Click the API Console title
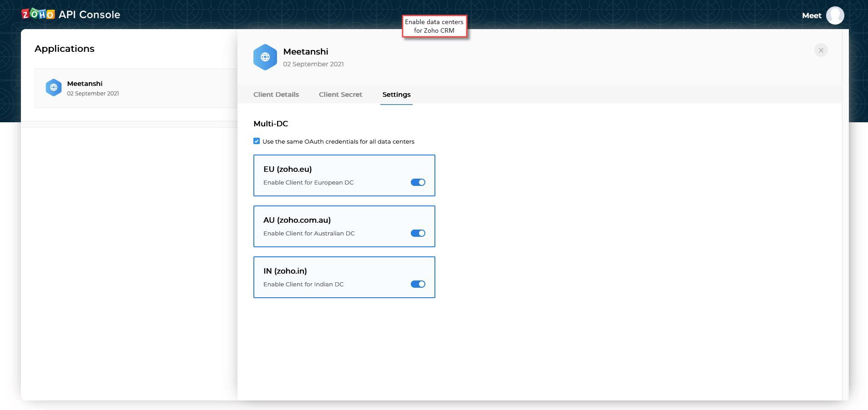Image resolution: width=868 pixels, height=410 pixels. 90,15
